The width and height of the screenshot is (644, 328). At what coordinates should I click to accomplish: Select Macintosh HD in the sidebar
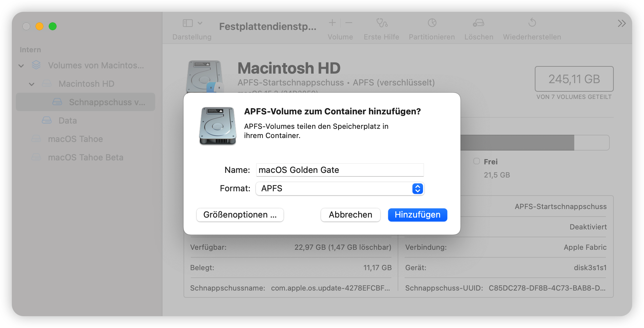86,84
